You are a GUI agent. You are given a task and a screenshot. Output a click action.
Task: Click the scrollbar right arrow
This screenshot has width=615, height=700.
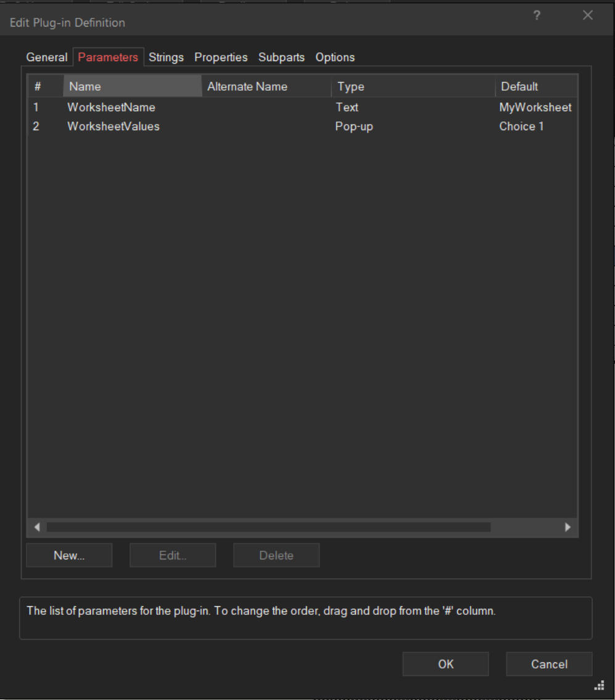(x=568, y=527)
